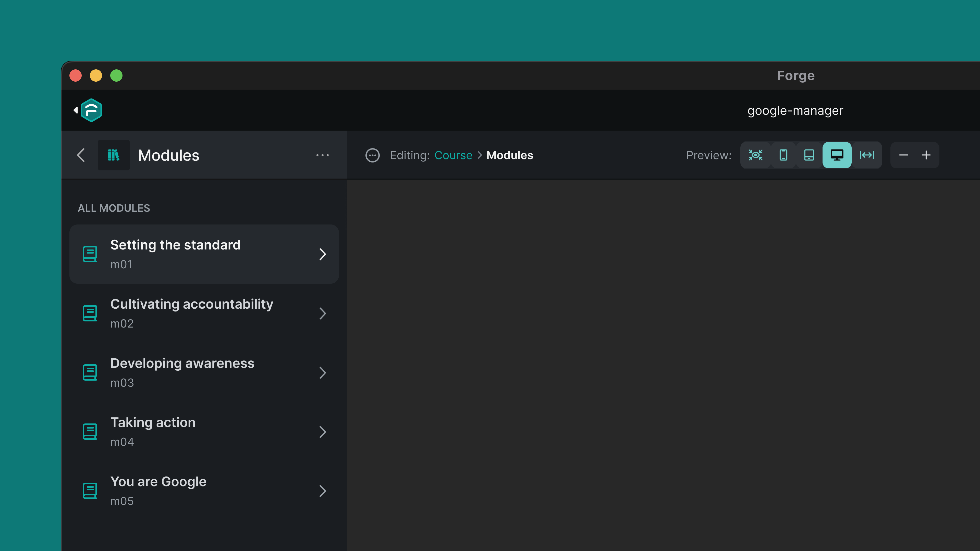The height and width of the screenshot is (551, 980).
Task: Open the Modules three-dot menu
Action: (x=322, y=155)
